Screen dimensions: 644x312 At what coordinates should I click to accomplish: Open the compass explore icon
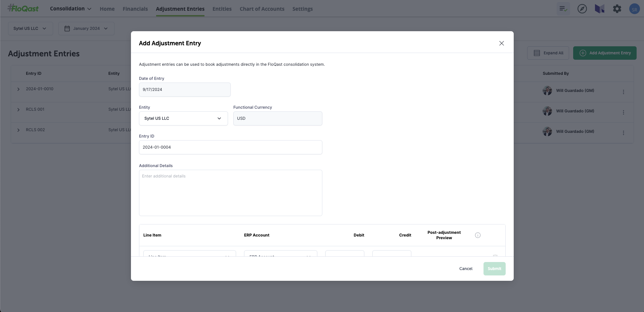tap(582, 9)
